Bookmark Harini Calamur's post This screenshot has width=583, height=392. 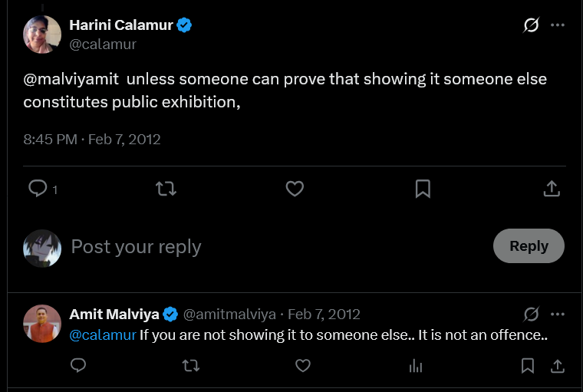(x=423, y=189)
